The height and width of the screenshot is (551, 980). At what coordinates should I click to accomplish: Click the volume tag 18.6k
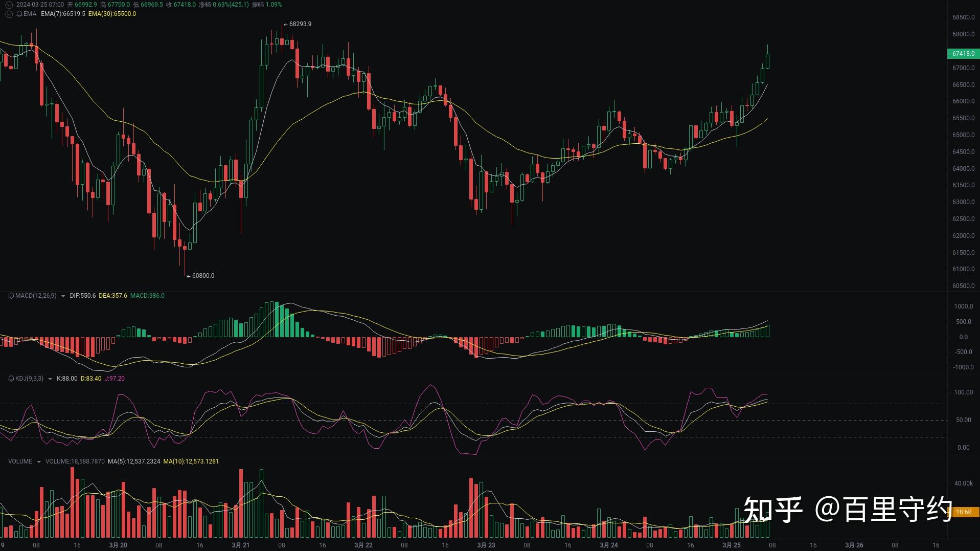(x=963, y=512)
